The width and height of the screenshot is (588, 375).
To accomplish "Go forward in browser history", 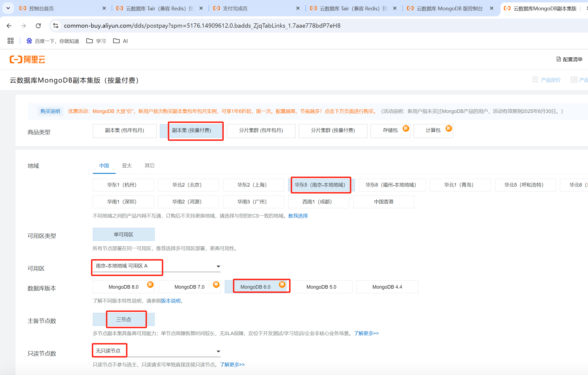I will click(24, 26).
